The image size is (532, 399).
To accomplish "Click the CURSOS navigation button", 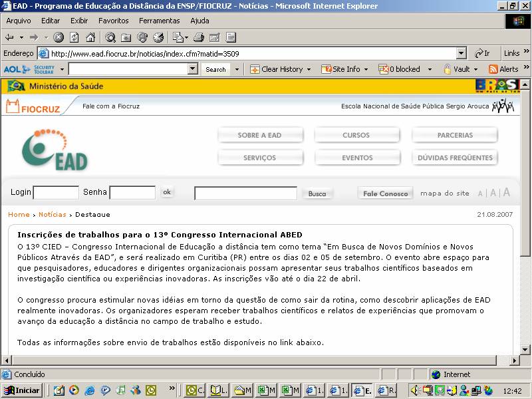I will [x=356, y=136].
